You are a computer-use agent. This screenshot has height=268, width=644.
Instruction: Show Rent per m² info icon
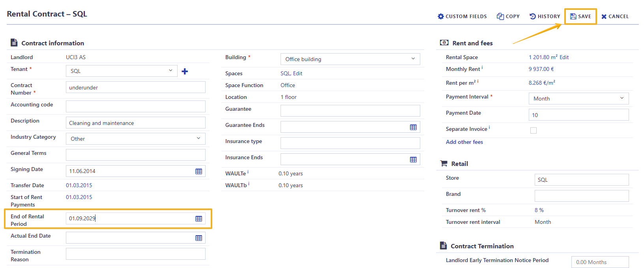478,81
